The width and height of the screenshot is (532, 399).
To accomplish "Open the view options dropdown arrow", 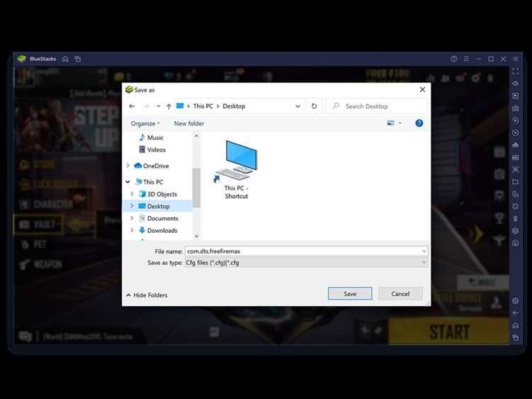I will pos(400,123).
